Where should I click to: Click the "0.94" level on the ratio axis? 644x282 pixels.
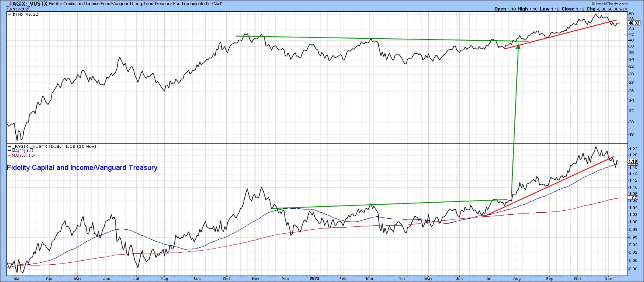tap(632, 245)
